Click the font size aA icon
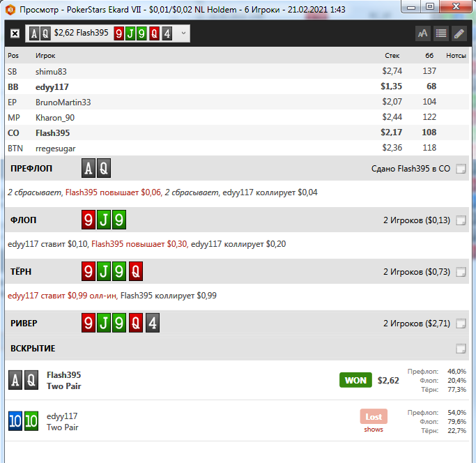Image resolution: width=476 pixels, height=463 pixels. 422,33
